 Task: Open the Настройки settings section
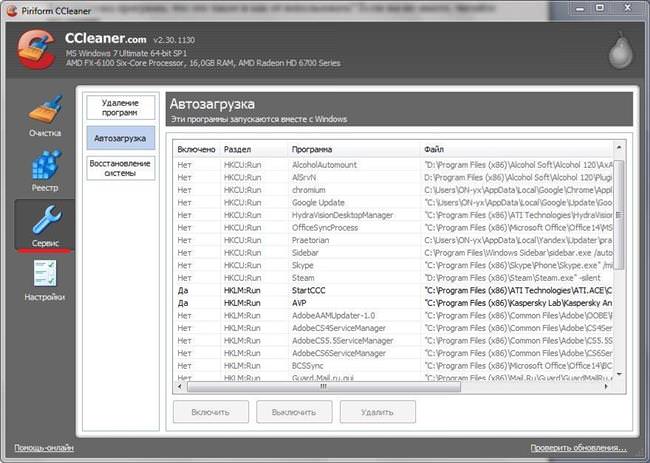click(45, 280)
